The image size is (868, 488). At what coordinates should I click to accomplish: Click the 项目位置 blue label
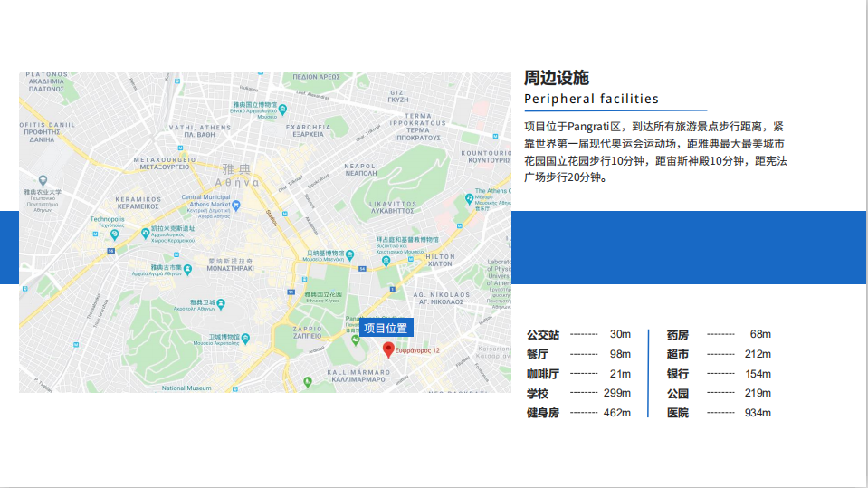coord(386,328)
